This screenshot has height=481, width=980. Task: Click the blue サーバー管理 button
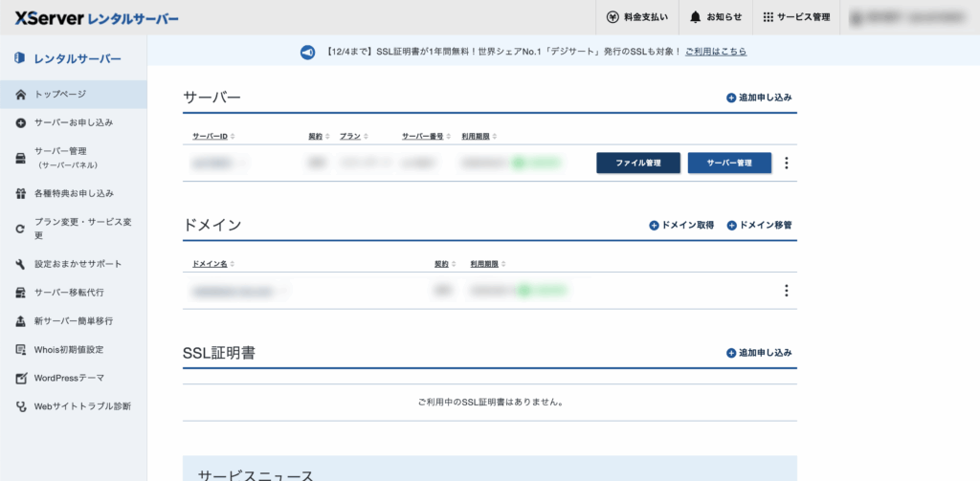[729, 164]
